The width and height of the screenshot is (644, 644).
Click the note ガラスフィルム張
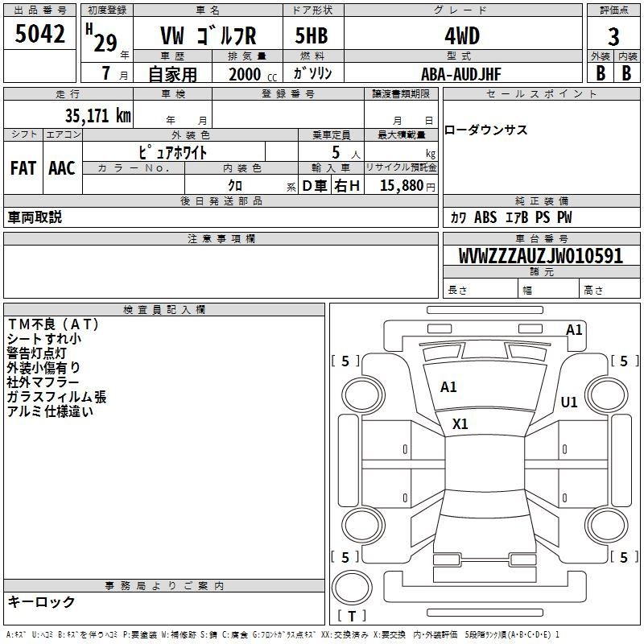(x=56, y=397)
